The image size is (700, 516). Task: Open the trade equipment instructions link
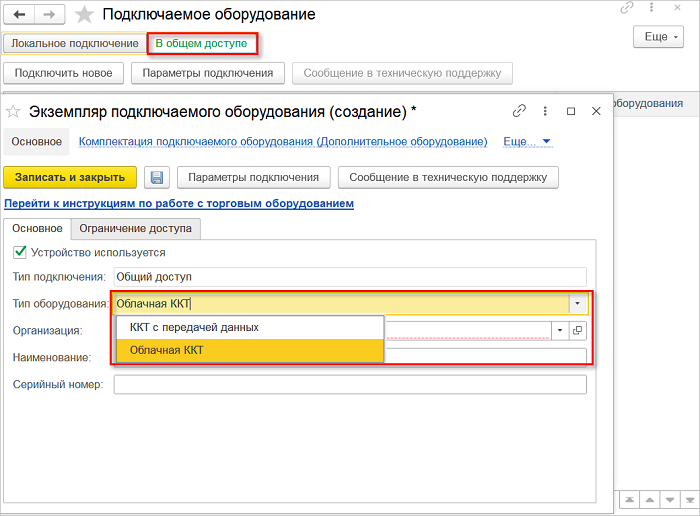(x=179, y=204)
